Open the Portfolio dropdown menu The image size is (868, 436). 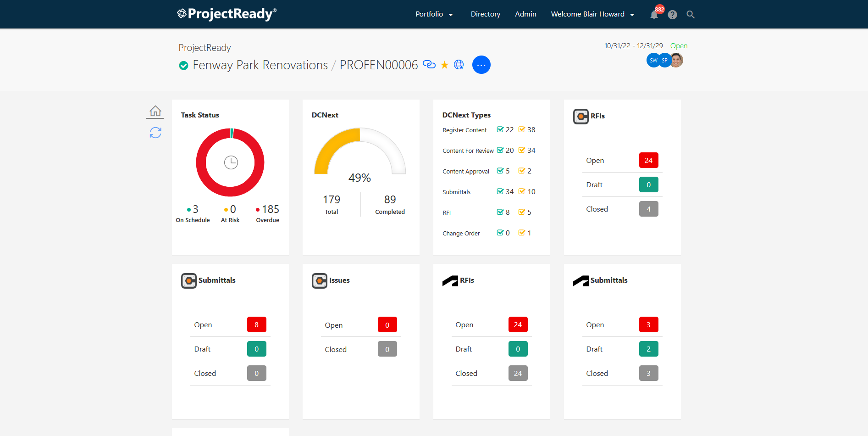point(434,14)
